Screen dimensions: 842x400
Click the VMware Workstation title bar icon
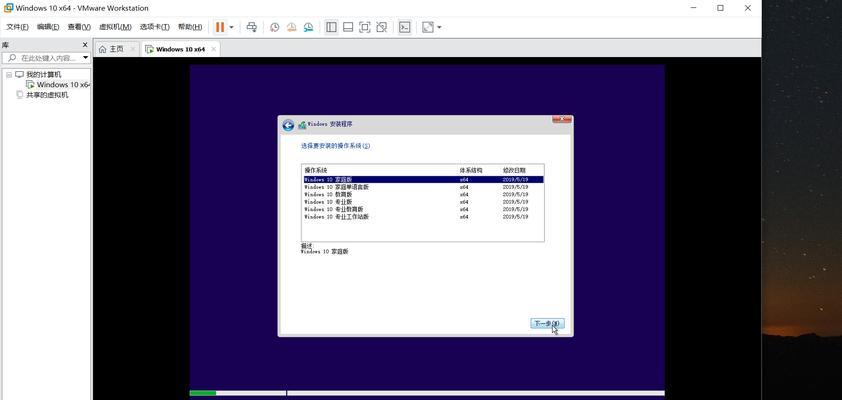coord(8,8)
